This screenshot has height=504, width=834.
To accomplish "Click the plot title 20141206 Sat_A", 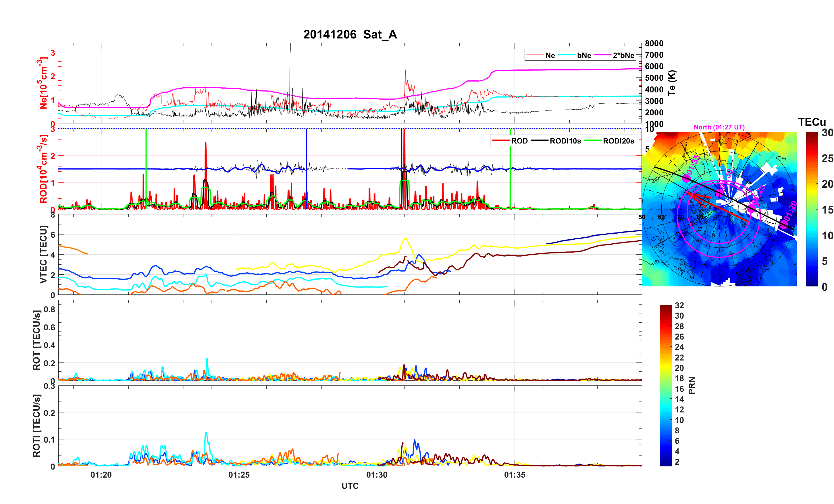I will (x=350, y=34).
